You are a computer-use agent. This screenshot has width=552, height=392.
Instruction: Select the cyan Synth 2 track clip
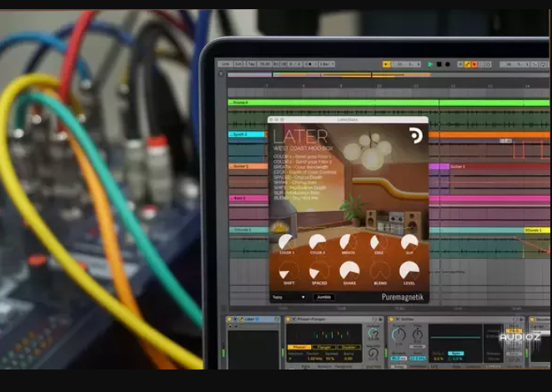[x=247, y=134]
